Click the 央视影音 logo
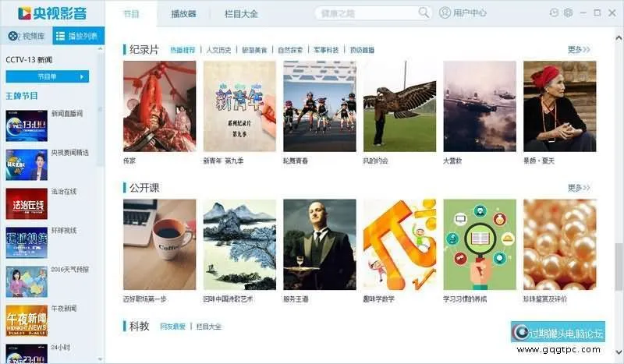 coord(52,13)
